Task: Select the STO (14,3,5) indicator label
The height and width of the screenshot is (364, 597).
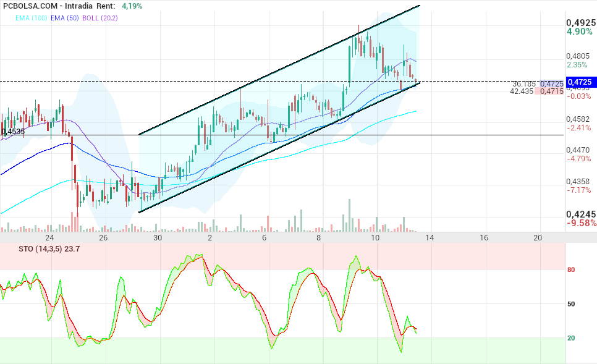Action: (41, 249)
